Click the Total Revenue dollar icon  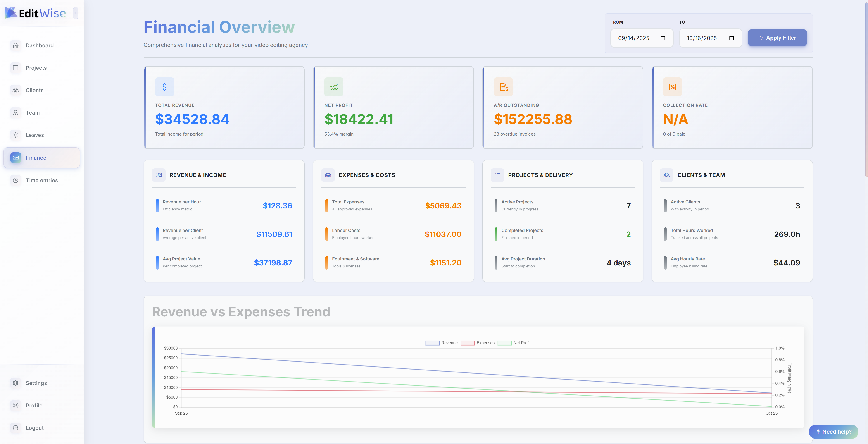pos(164,87)
